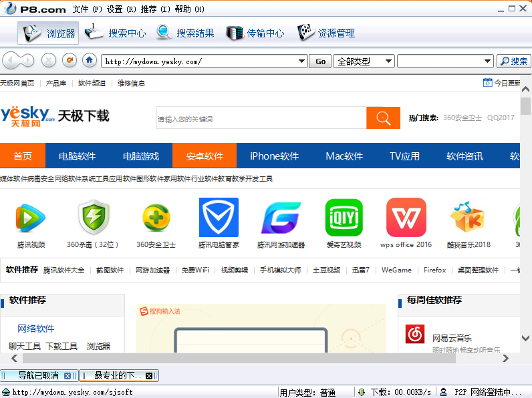Open the 安卓软件 navigation tab
This screenshot has height=398, width=532.
[x=205, y=156]
